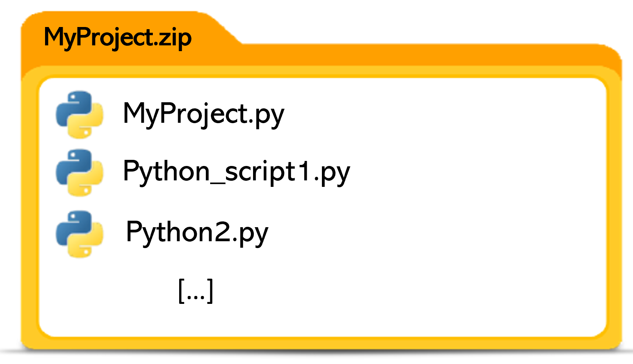The image size is (633, 364).
Task: Select the Python_script1.py file name
Action: pos(236,171)
